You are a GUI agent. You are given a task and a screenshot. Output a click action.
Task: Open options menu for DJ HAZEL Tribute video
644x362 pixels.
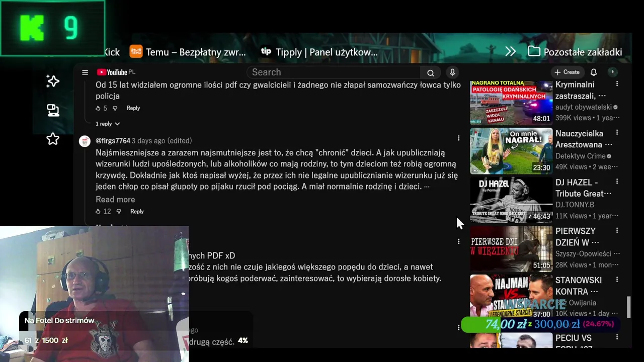click(617, 182)
